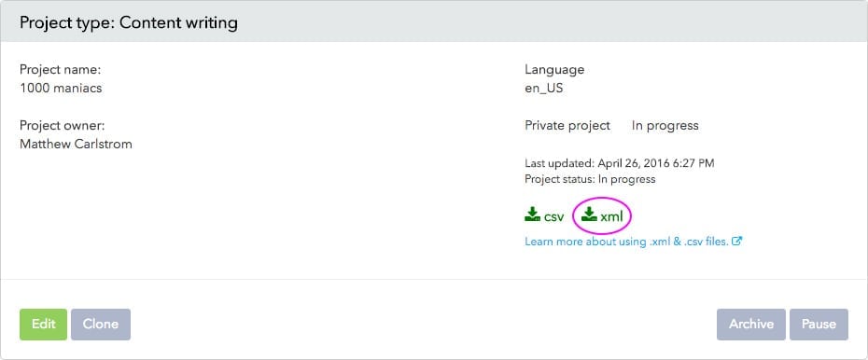Image resolution: width=868 pixels, height=360 pixels.
Task: Click the Last updated April 26 timestamp
Action: click(620, 163)
